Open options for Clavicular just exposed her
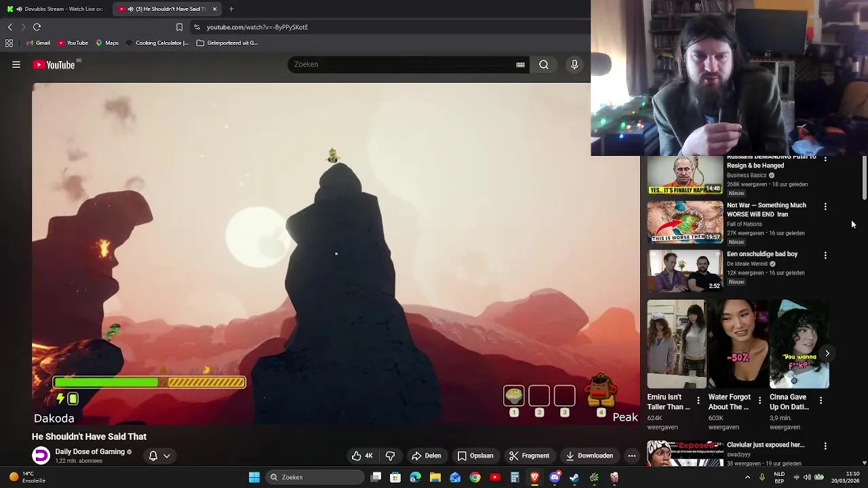This screenshot has height=488, width=868. coord(825,446)
